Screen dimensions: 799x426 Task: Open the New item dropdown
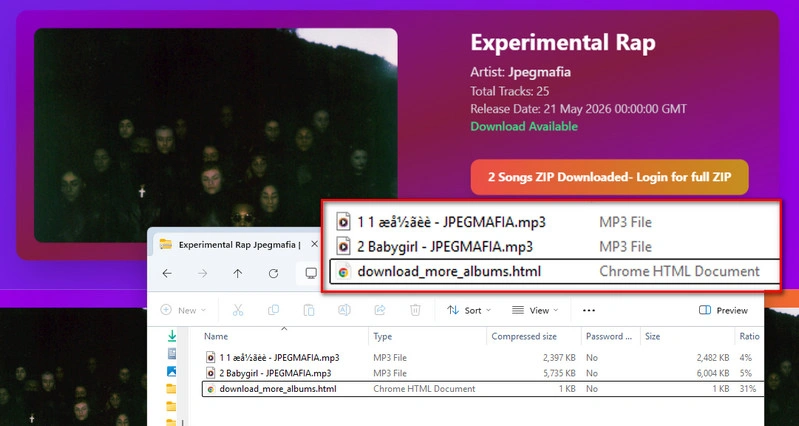point(183,310)
